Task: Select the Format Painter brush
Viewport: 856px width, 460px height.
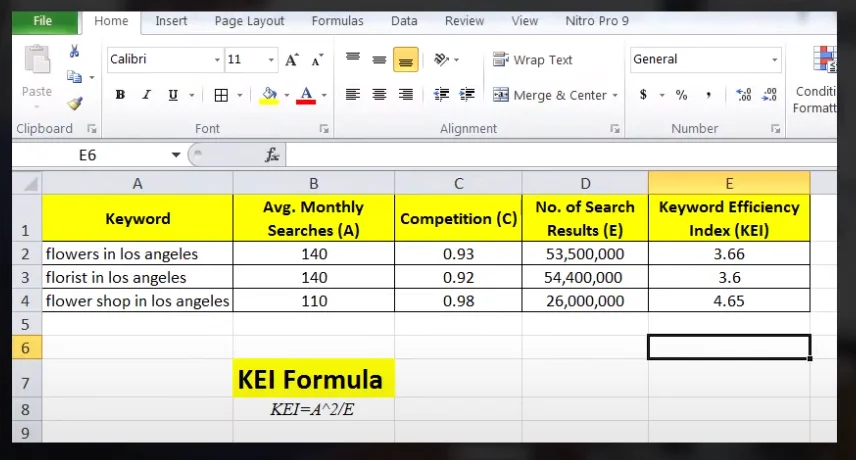Action: coord(75,102)
